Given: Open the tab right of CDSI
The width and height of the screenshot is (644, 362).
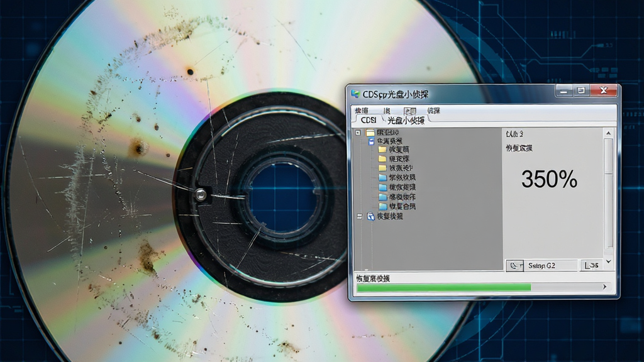Looking at the screenshot, I should click(x=406, y=120).
